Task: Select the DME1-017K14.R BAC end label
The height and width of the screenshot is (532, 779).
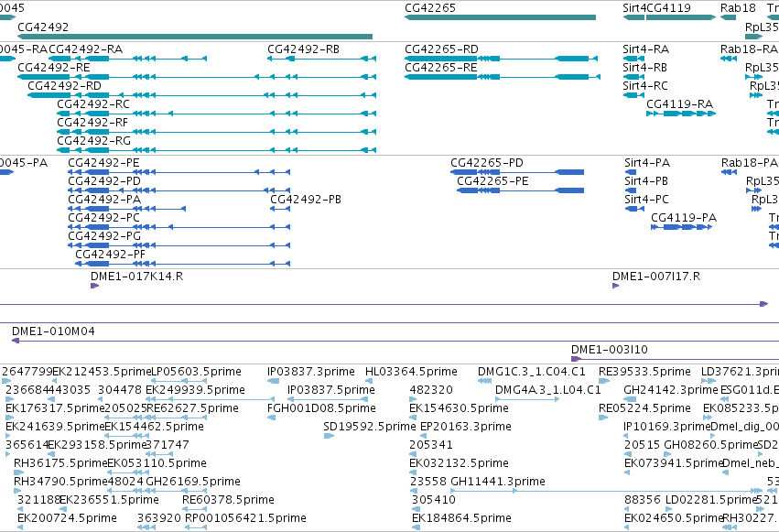Action: pos(136,277)
